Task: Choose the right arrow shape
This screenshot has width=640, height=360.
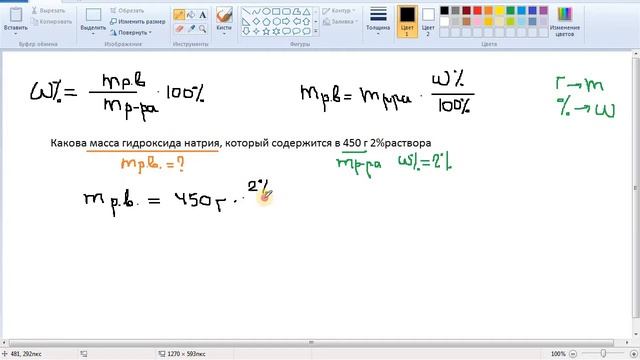Action: pos(286,21)
